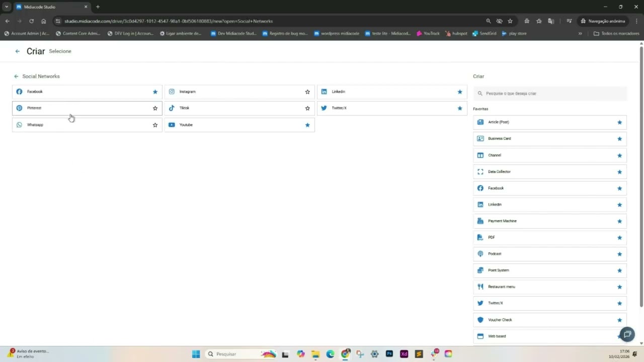Remove Data Collector favorite star

(619, 172)
